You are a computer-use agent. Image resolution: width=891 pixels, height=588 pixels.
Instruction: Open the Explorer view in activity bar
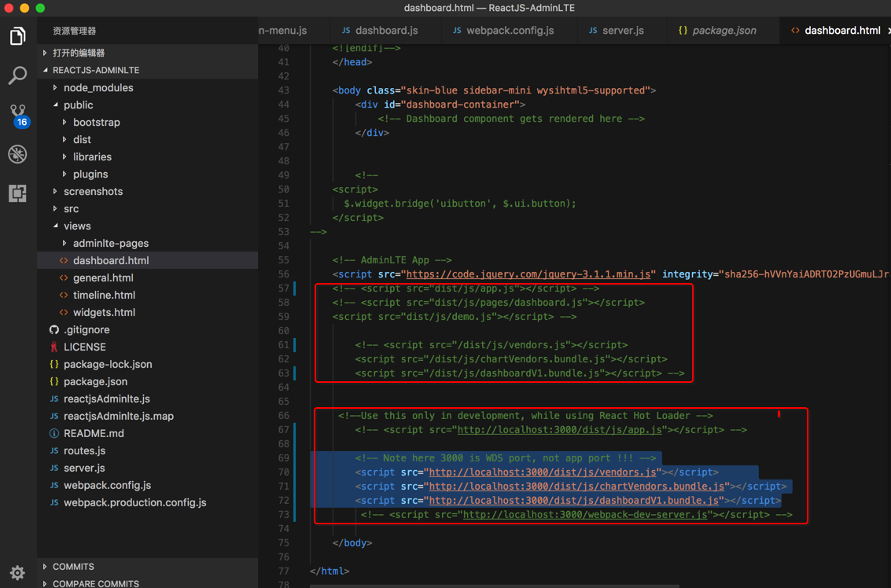[x=17, y=36]
